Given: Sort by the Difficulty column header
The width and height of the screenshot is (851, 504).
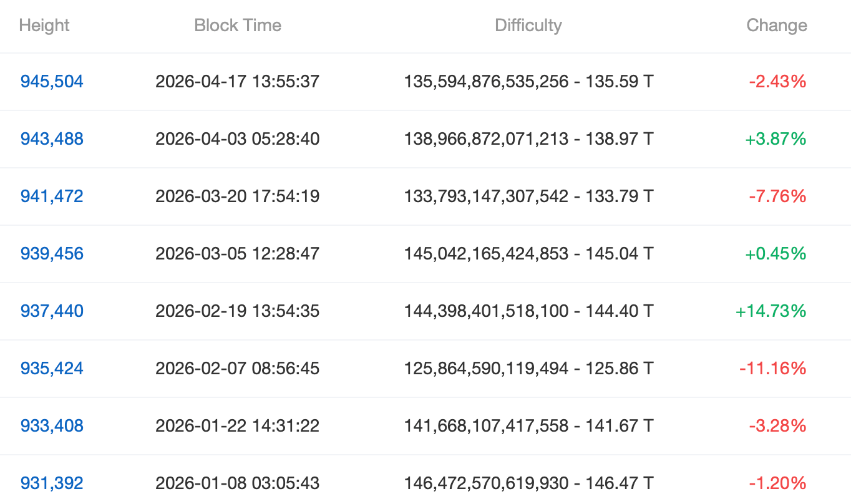Looking at the screenshot, I should pyautogui.click(x=528, y=25).
